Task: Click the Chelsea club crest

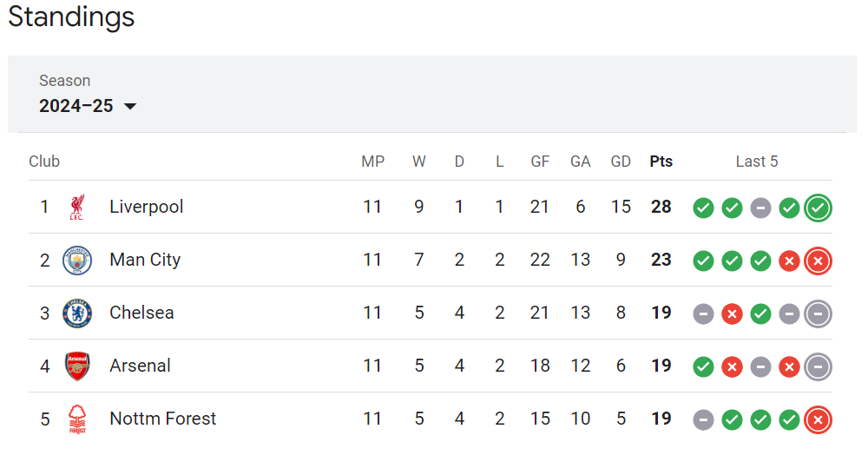Action: click(x=77, y=313)
